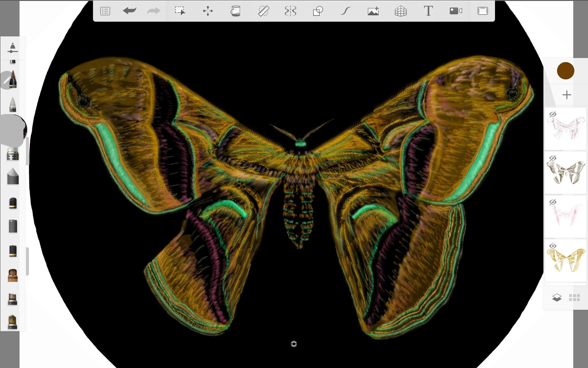Enable the symmetry drawing tool
Viewport: 588px width, 368px height.
(290, 11)
